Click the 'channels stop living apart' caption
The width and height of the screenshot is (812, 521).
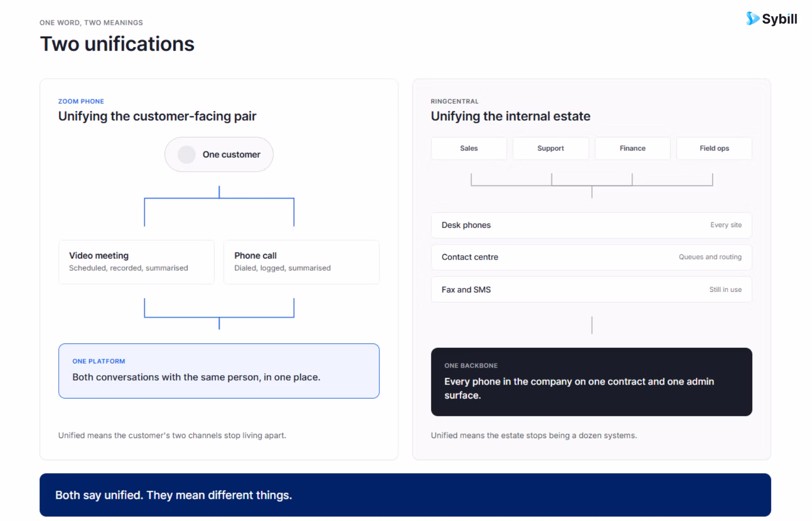(172, 436)
